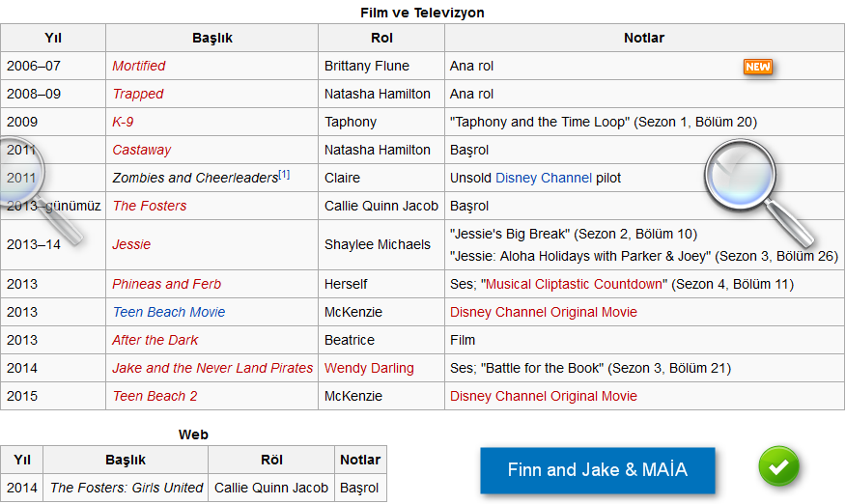Open the Trapped title link
Image resolution: width=846 pixels, height=504 pixels.
137,94
